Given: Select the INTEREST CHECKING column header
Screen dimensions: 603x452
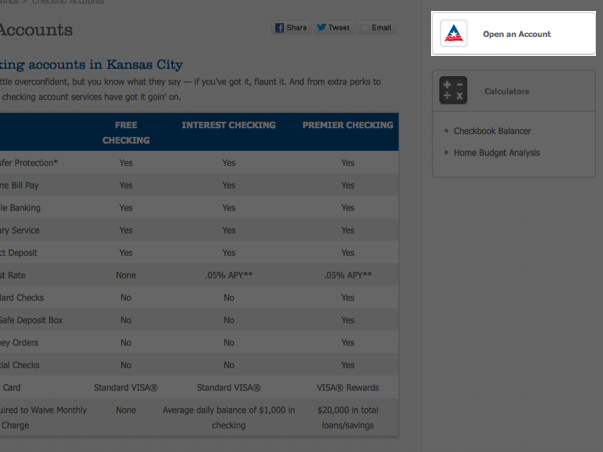Looking at the screenshot, I should (228, 125).
